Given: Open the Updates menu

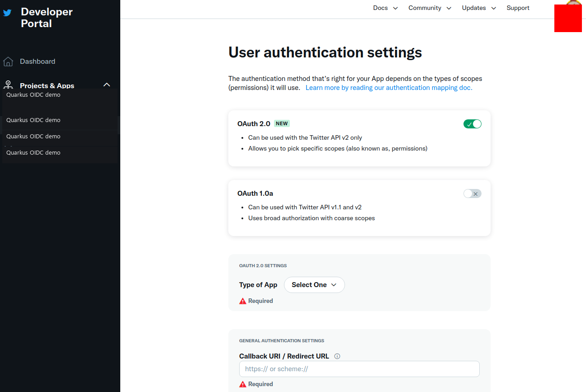Looking at the screenshot, I should coord(479,8).
